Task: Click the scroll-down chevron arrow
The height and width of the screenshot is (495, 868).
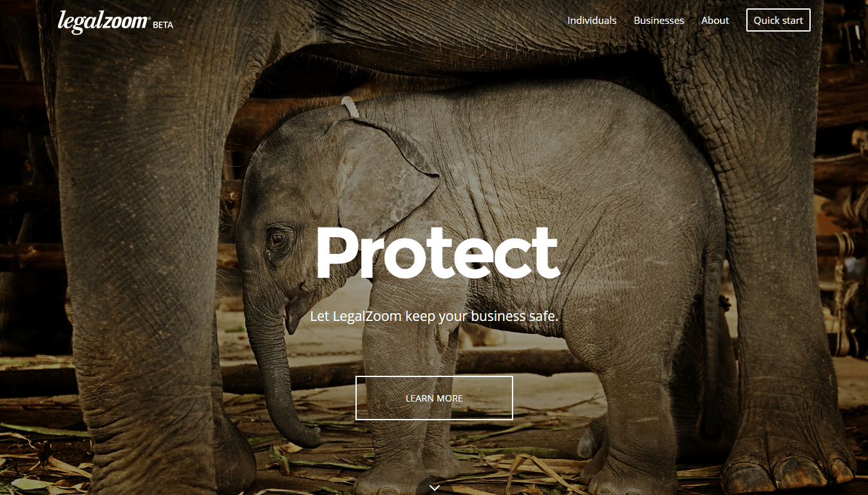Action: [435, 488]
